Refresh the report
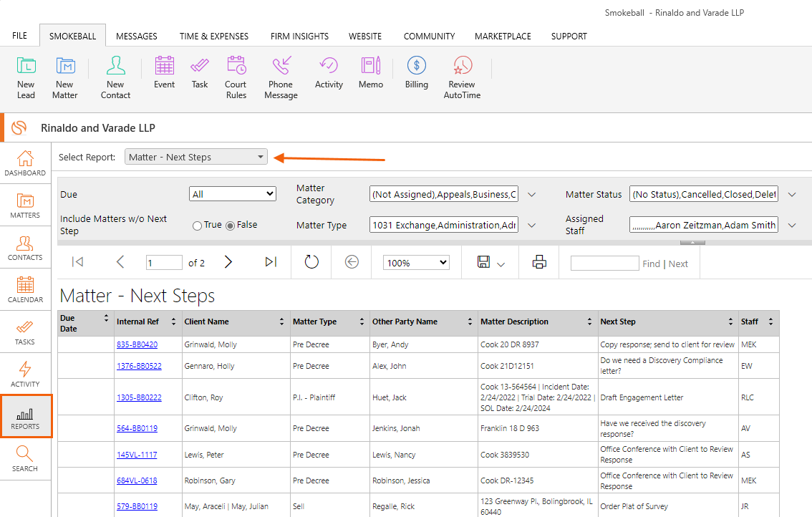Image resolution: width=812 pixels, height=517 pixels. click(x=311, y=262)
